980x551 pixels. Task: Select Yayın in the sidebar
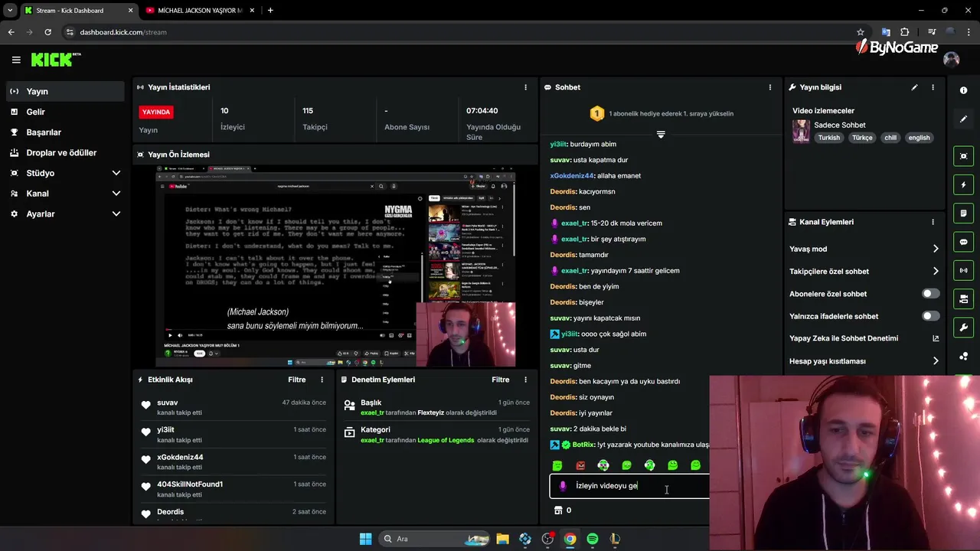[x=64, y=91]
